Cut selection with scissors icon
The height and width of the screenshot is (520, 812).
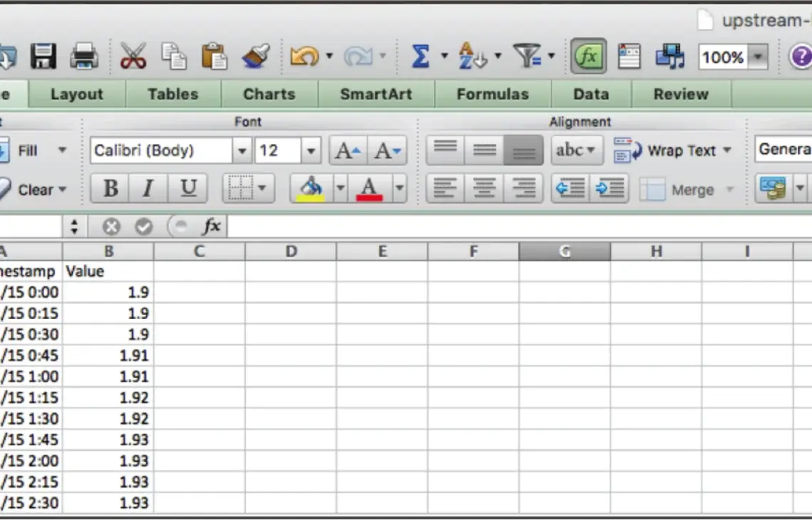(133, 56)
